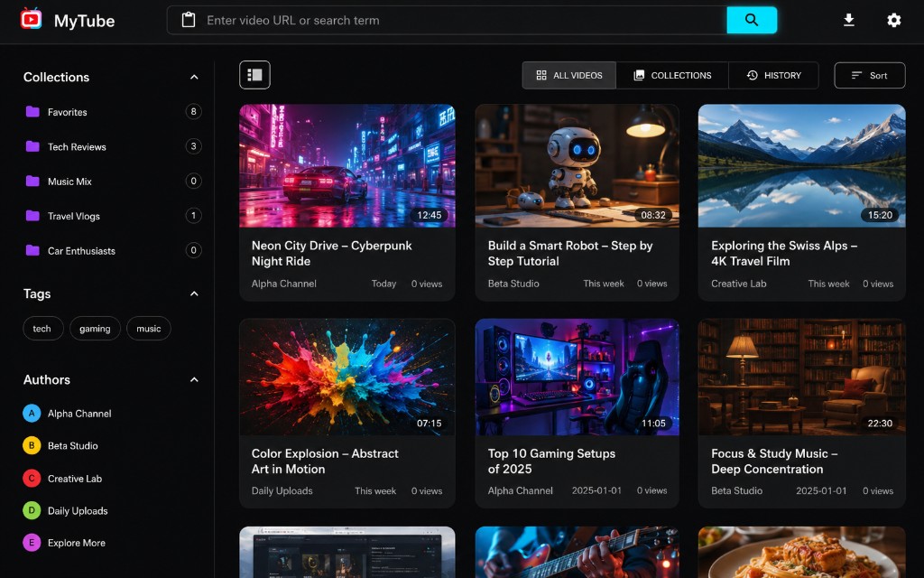Click the guitar player video thumbnail

pyautogui.click(x=577, y=552)
